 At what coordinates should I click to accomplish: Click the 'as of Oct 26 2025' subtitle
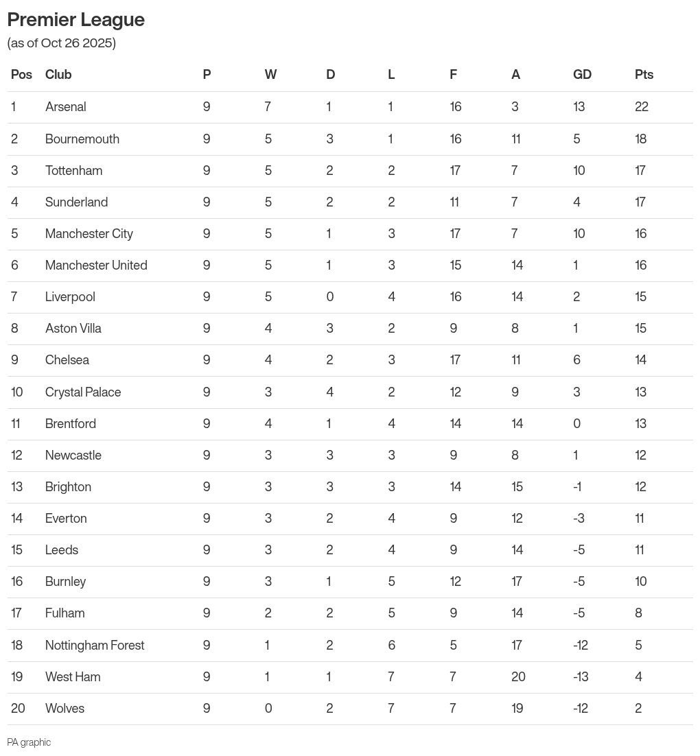click(62, 43)
